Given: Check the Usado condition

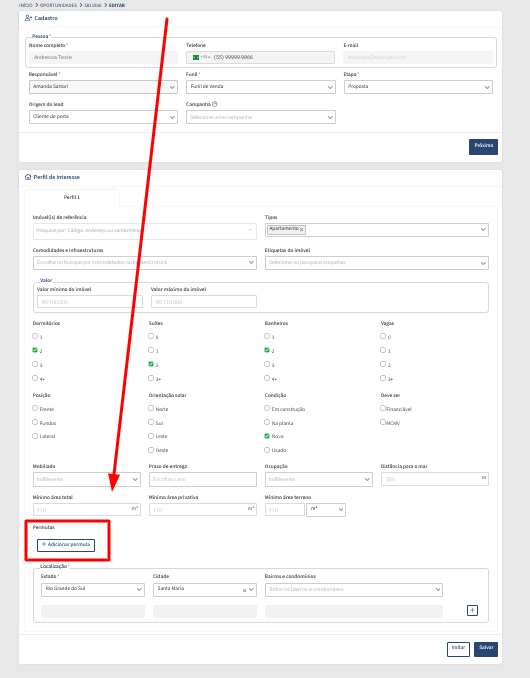Looking at the screenshot, I should [267, 450].
